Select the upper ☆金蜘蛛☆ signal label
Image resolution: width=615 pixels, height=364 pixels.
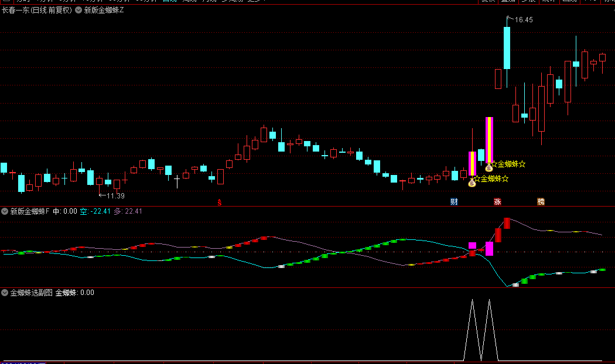(x=508, y=164)
